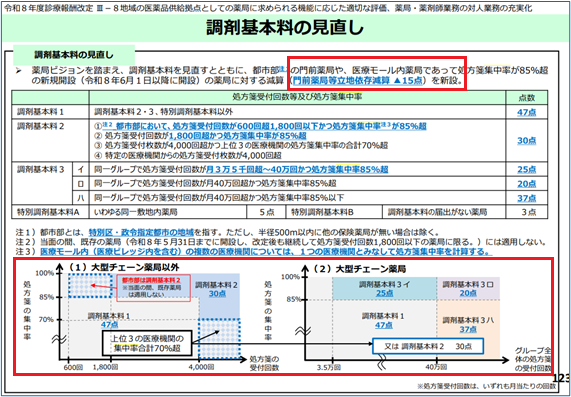The image size is (571, 397).
Task: Click 調剤基本料3イ 25点 region in chart (2)
Action: (x=384, y=288)
